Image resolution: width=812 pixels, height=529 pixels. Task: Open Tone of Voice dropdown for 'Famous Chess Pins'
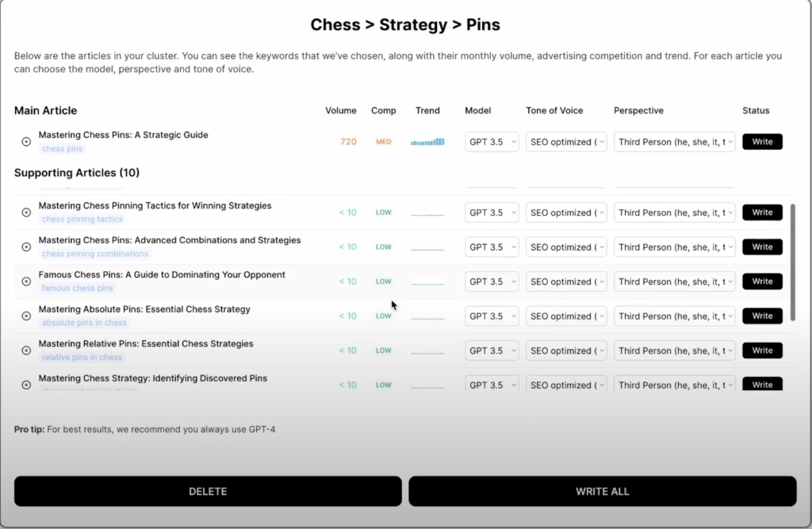[566, 282]
